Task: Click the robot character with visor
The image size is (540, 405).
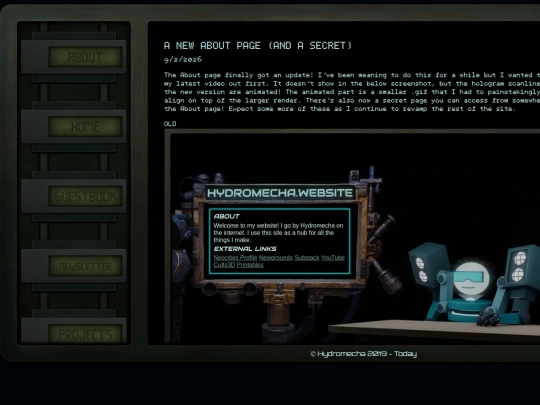Action: coord(470,280)
